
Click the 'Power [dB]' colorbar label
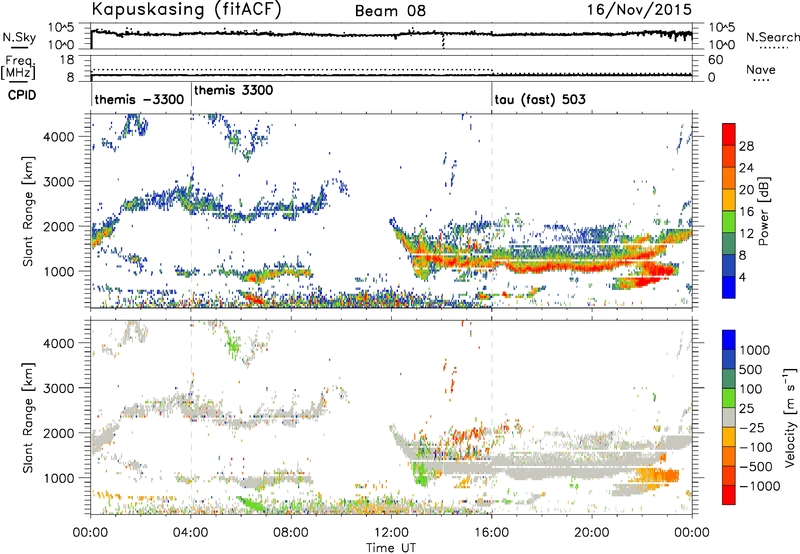click(763, 211)
